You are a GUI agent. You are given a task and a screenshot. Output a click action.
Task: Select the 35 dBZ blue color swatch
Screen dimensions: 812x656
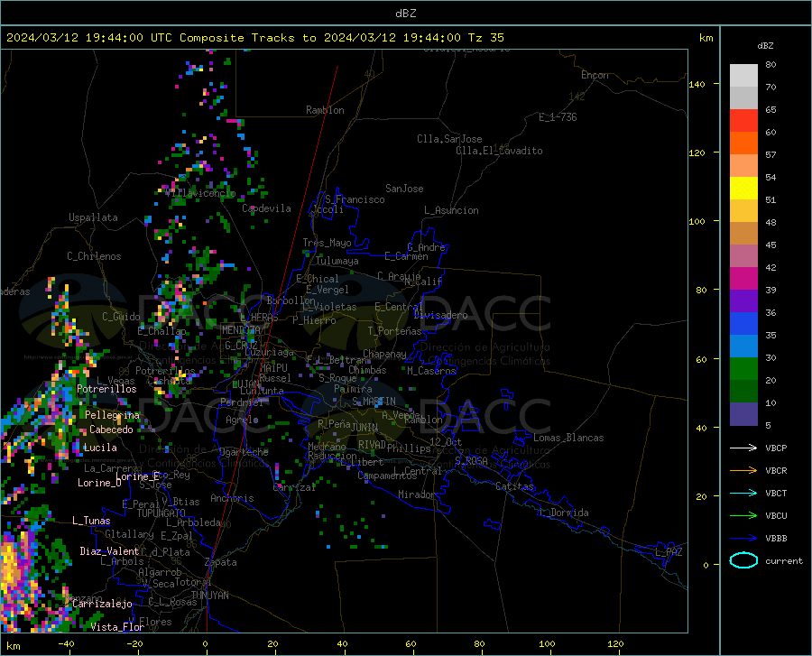click(x=743, y=346)
